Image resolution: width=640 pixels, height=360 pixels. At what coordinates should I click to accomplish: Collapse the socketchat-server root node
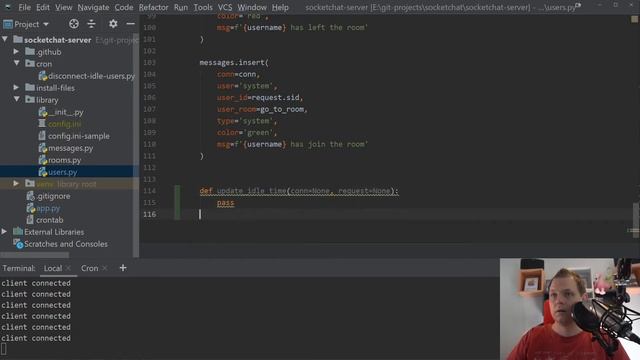(x=5, y=40)
